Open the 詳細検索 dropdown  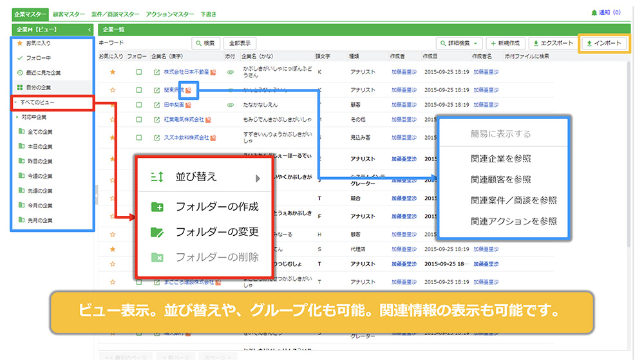click(x=459, y=43)
